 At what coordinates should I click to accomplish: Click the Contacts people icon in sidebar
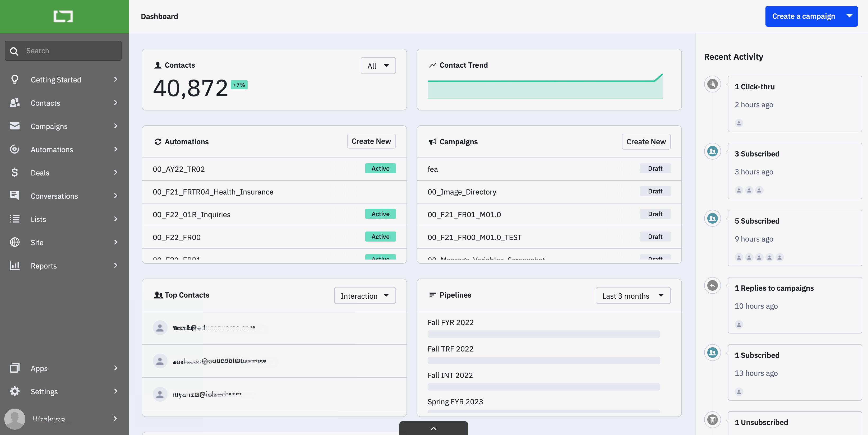(x=15, y=103)
